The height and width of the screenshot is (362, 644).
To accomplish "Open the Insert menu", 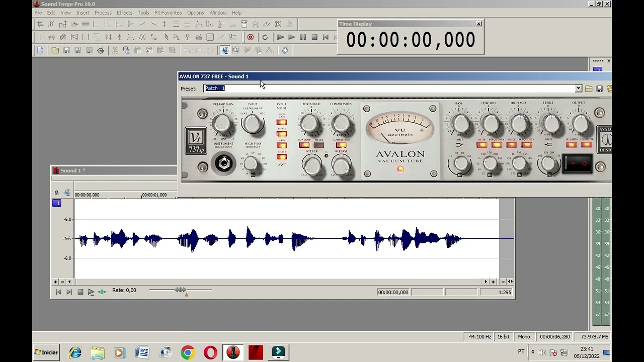I will click(83, 13).
